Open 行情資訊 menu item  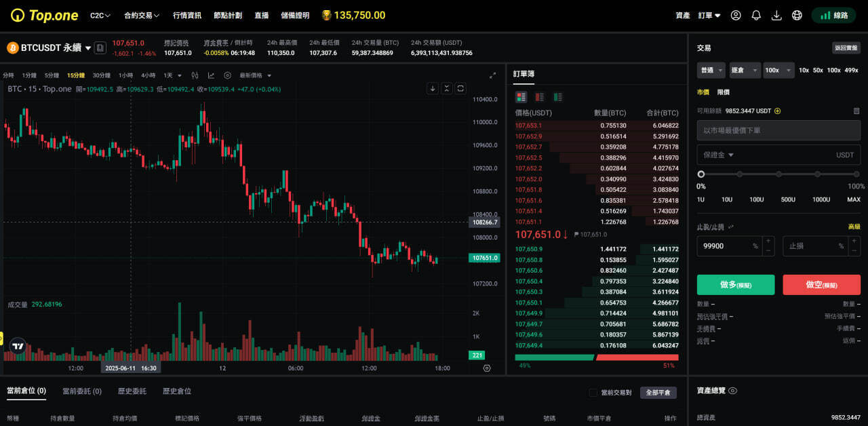(186, 15)
